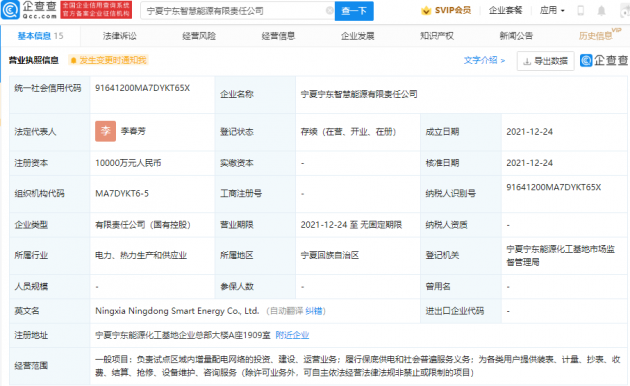Image resolution: width=630 pixels, height=386 pixels.
Task: Focus the company name search field
Action: point(237,11)
